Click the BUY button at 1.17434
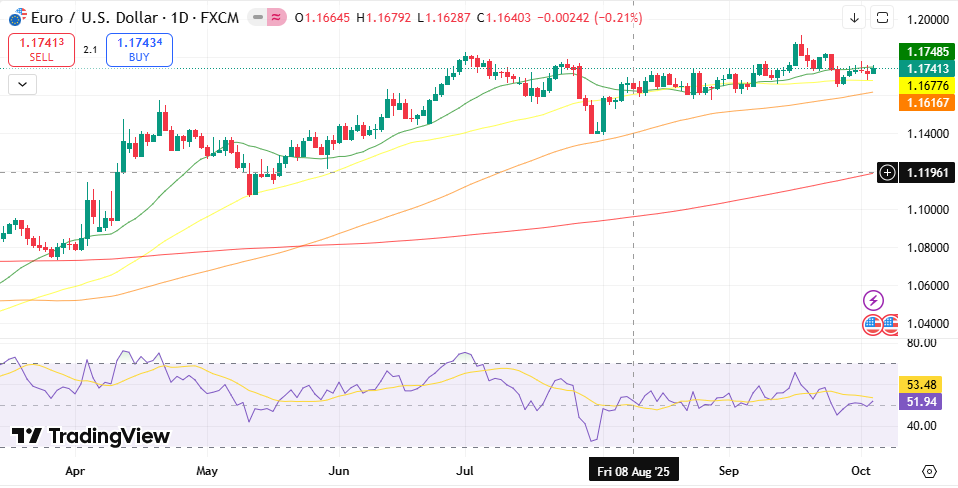 (x=139, y=50)
